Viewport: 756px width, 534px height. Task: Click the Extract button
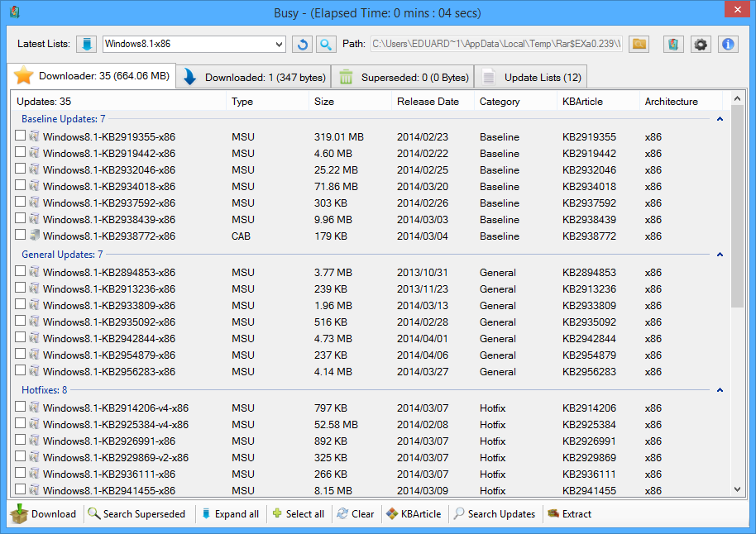(x=569, y=514)
